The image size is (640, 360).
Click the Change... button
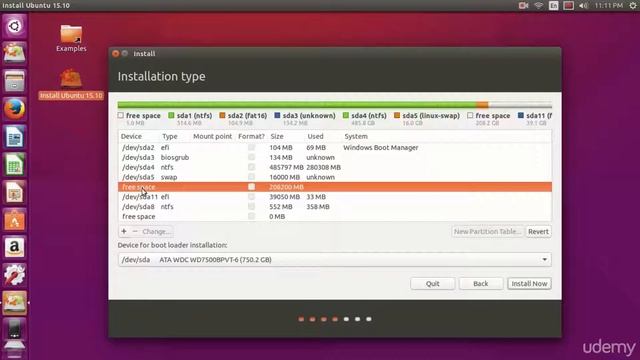point(156,231)
